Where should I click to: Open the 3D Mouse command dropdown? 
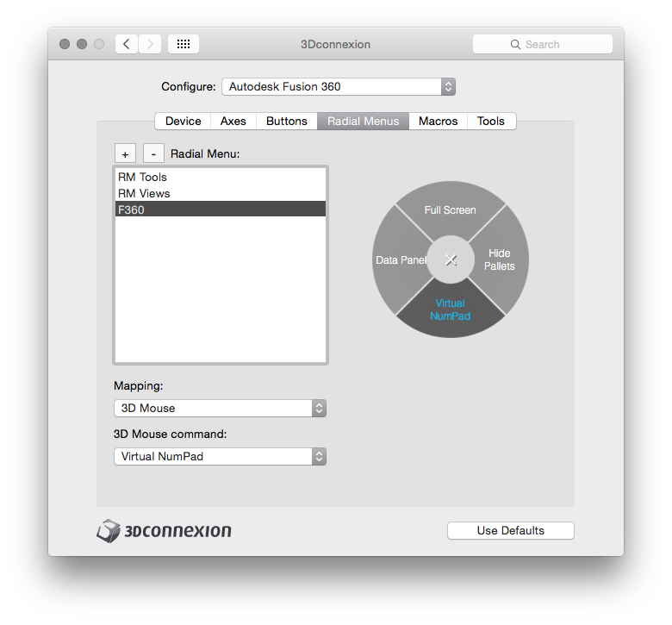pyautogui.click(x=220, y=456)
